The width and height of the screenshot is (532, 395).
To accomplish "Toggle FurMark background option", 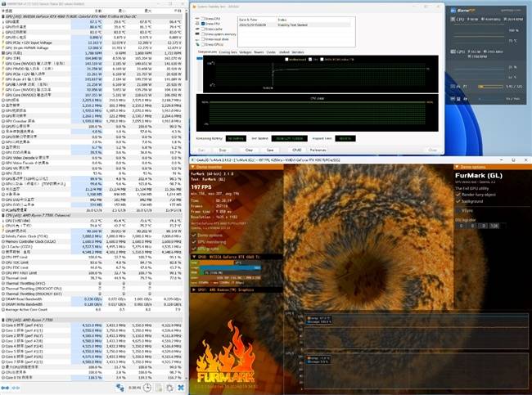I will coord(458,201).
